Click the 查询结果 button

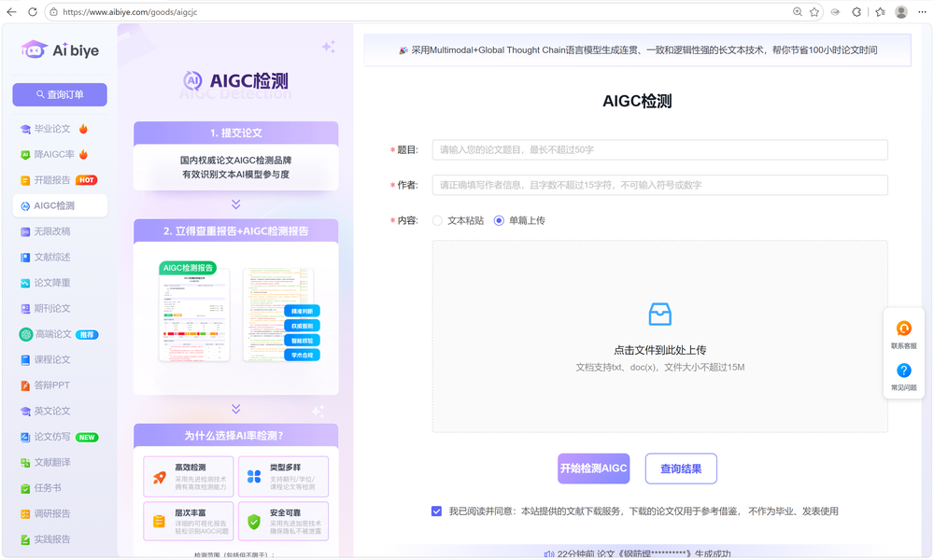pos(681,469)
